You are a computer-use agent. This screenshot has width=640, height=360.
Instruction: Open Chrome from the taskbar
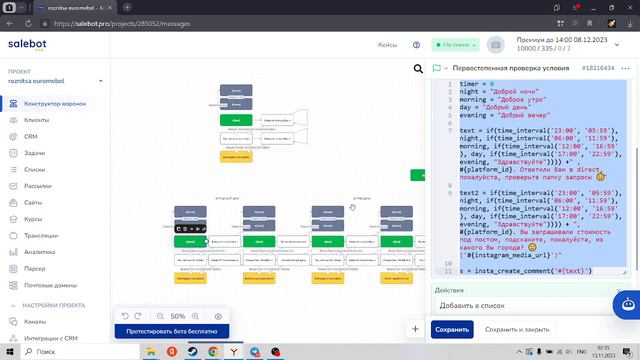[x=213, y=351]
